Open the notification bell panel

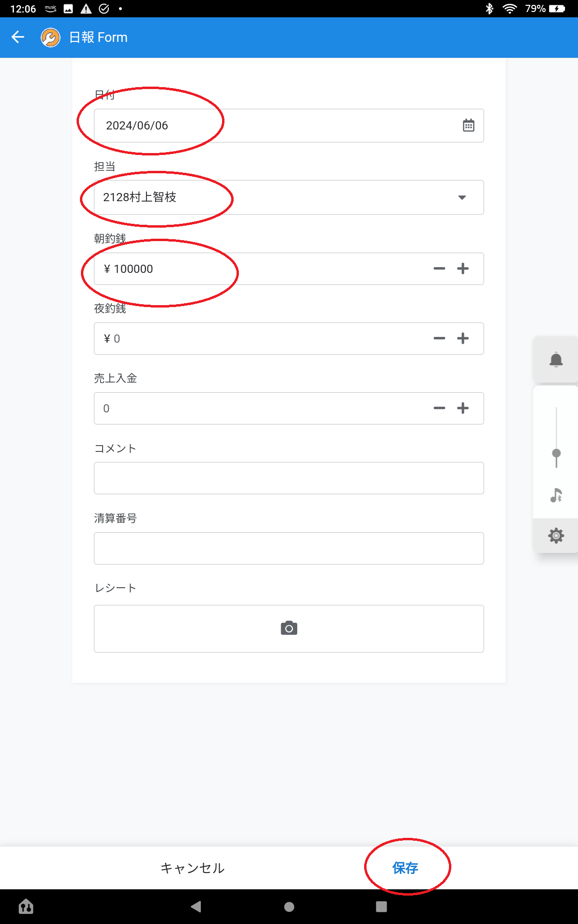pos(556,360)
